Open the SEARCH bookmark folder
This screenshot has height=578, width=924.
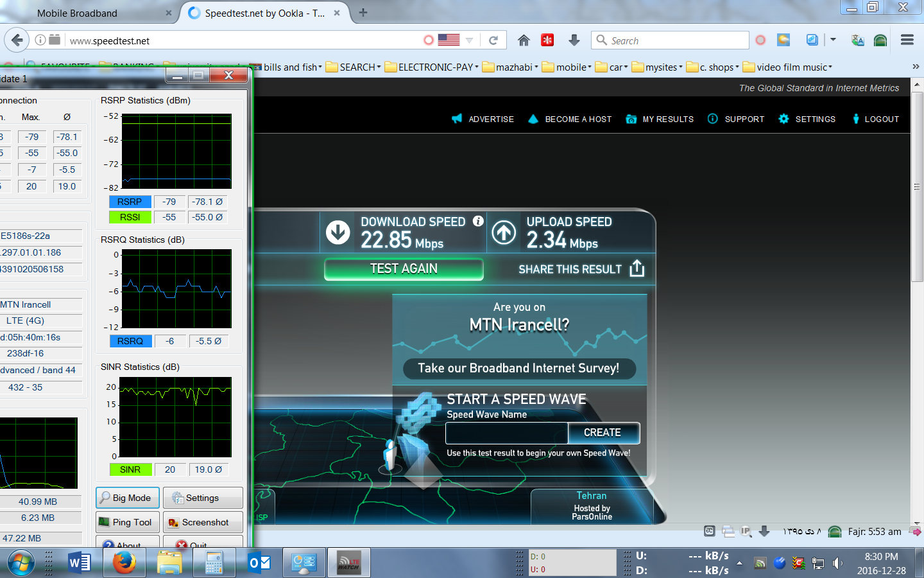coord(354,67)
